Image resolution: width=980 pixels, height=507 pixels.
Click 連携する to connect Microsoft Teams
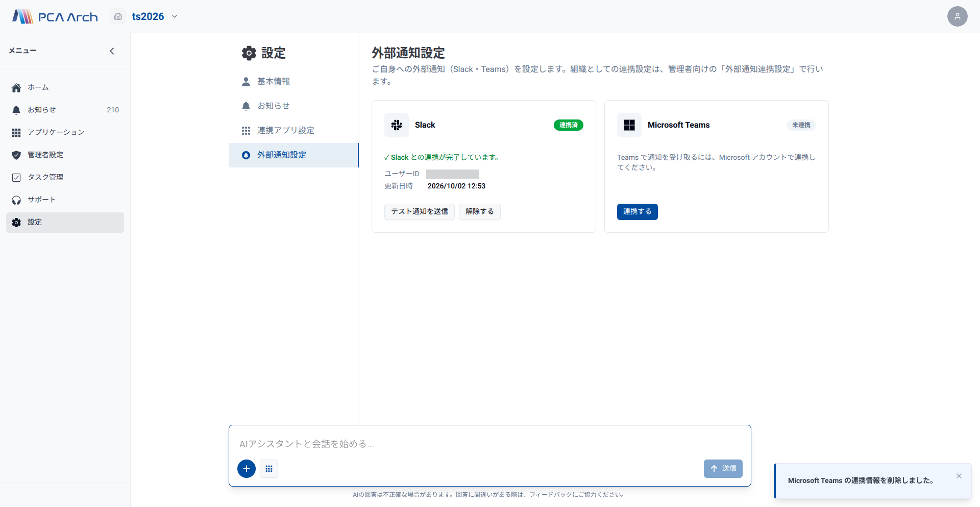[638, 212]
